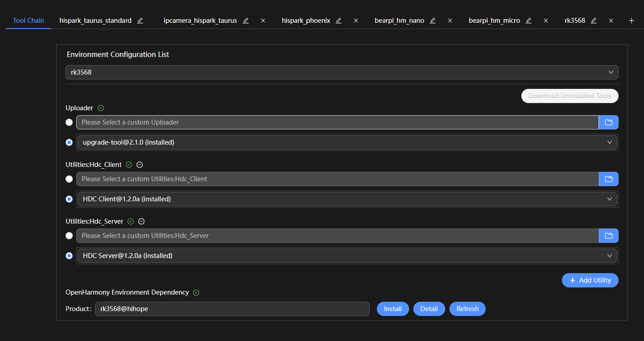Remove Utilities:Hdc_Server using the minus icon
This screenshot has height=341, width=644.
coord(141,221)
